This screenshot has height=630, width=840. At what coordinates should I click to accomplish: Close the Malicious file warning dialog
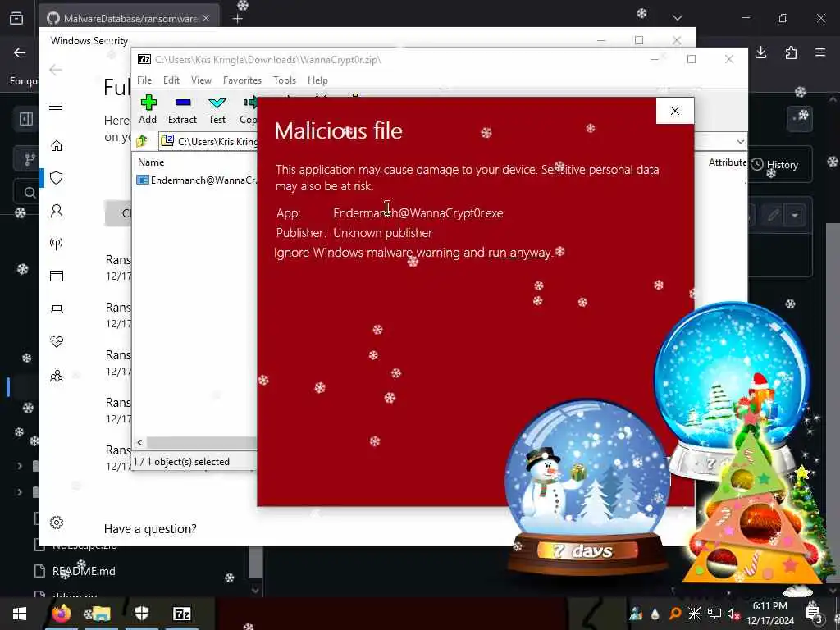coord(675,111)
